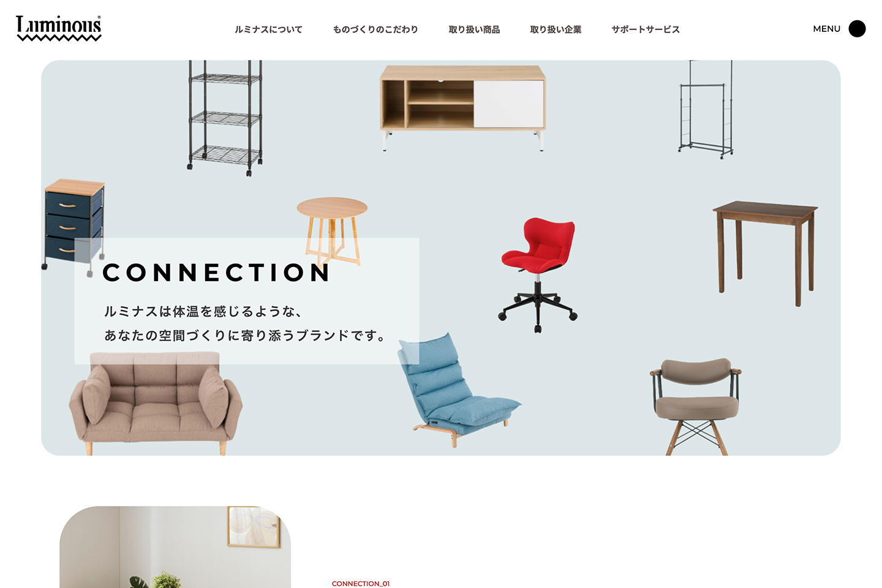Select the red office chair image
Viewport: 882px width, 588px height.
[x=538, y=275]
